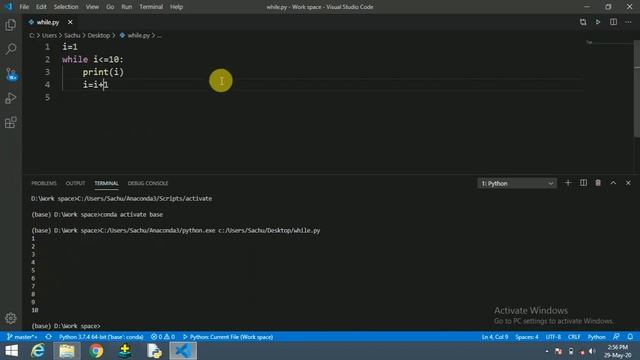Click the Visual Studio Code taskbar icon
640x360 pixels.
pos(183,351)
